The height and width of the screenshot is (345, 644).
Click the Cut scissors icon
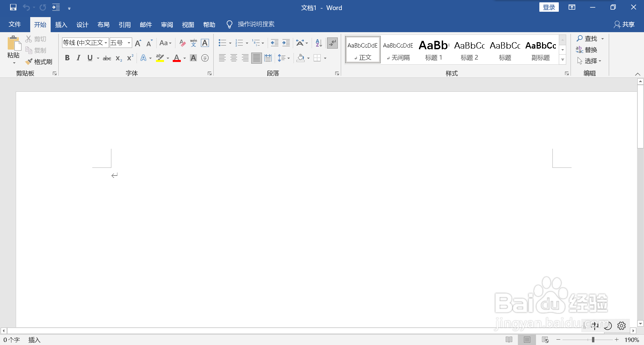[29, 39]
